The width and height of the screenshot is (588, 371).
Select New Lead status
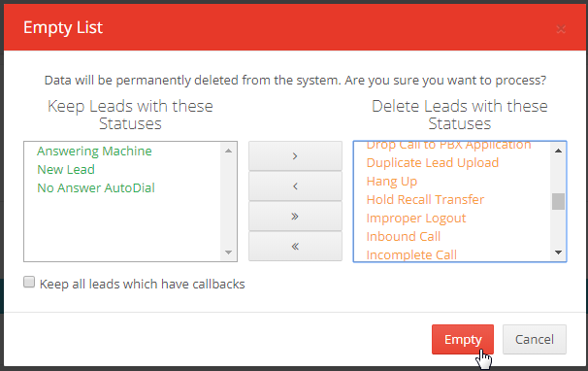pos(66,169)
